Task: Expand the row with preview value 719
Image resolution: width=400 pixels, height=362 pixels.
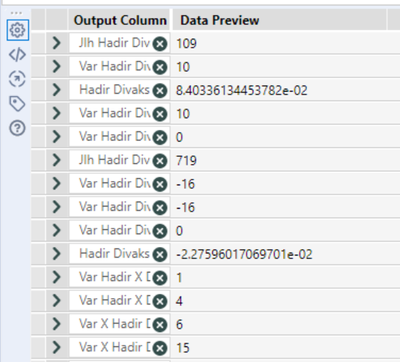Action: pyautogui.click(x=57, y=160)
